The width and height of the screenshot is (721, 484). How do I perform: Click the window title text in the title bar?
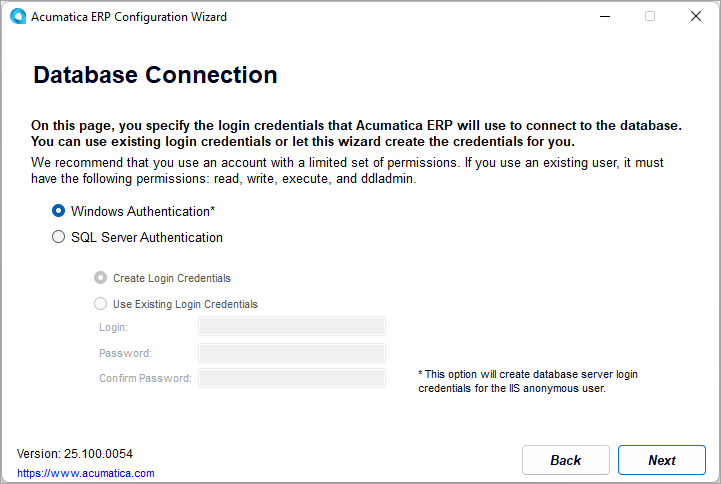(130, 16)
